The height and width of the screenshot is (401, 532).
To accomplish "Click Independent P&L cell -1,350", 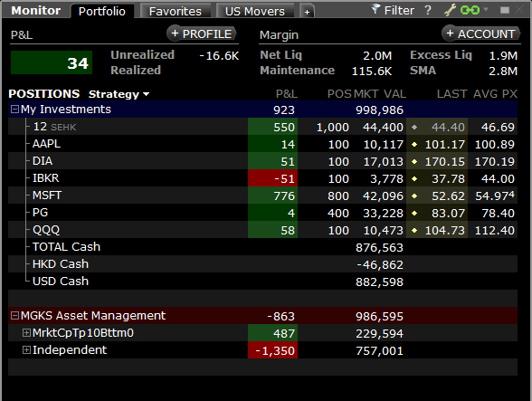I will click(273, 350).
